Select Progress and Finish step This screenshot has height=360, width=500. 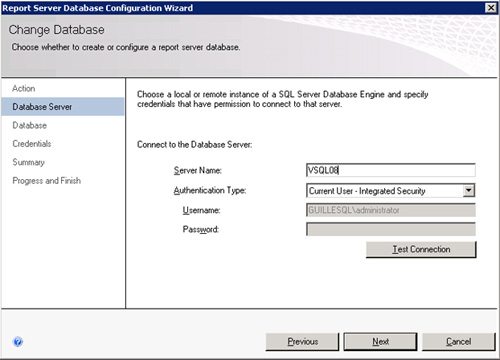(x=47, y=181)
